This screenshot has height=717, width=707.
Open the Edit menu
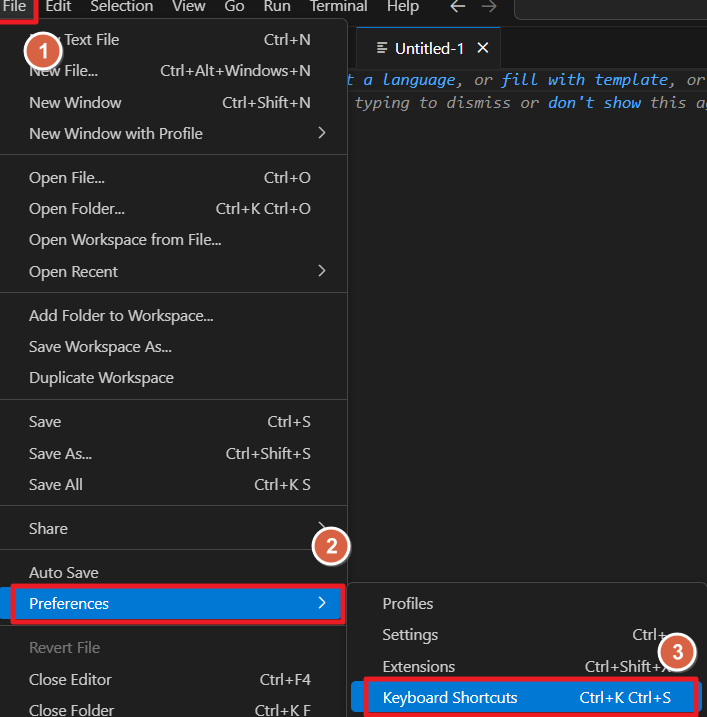point(58,7)
